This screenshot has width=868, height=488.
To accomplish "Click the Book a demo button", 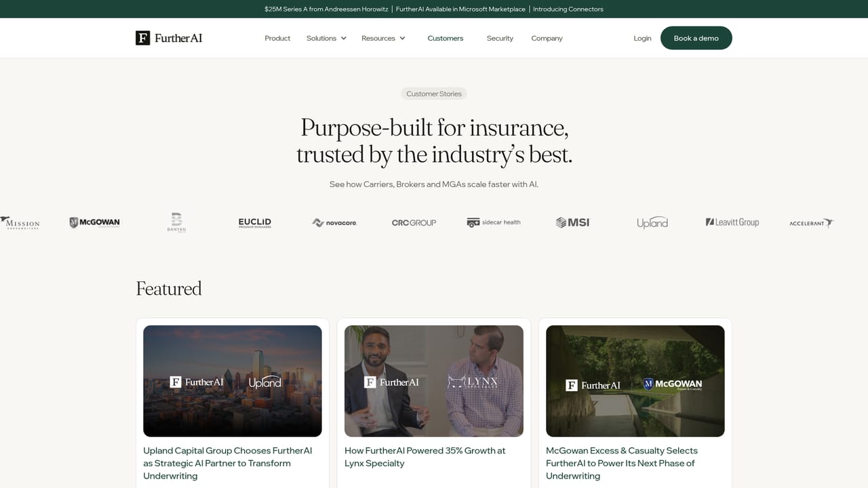I will point(696,38).
